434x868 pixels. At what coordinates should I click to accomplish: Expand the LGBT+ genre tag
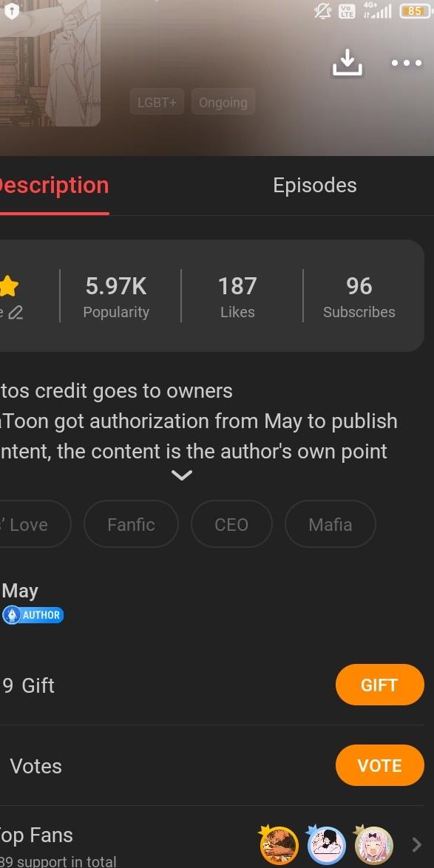click(157, 102)
